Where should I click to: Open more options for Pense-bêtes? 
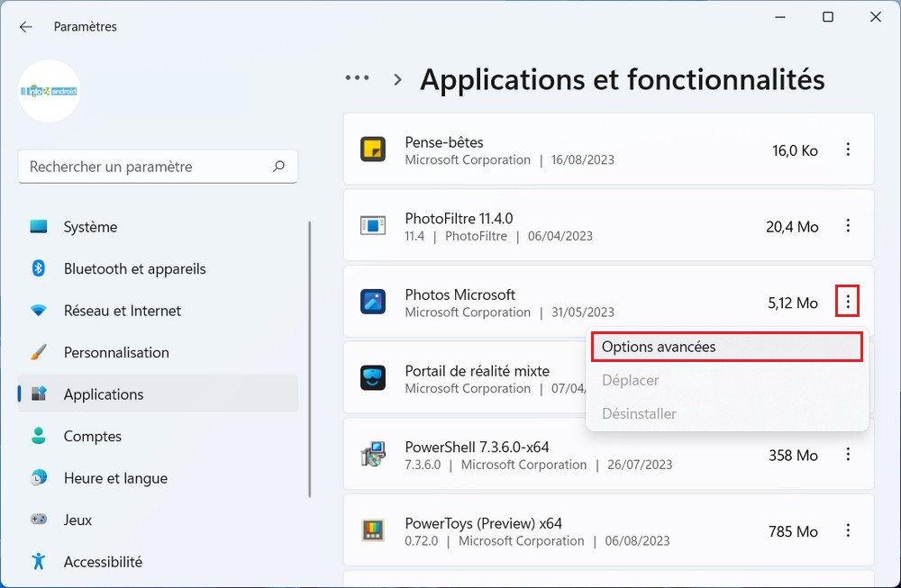[848, 149]
